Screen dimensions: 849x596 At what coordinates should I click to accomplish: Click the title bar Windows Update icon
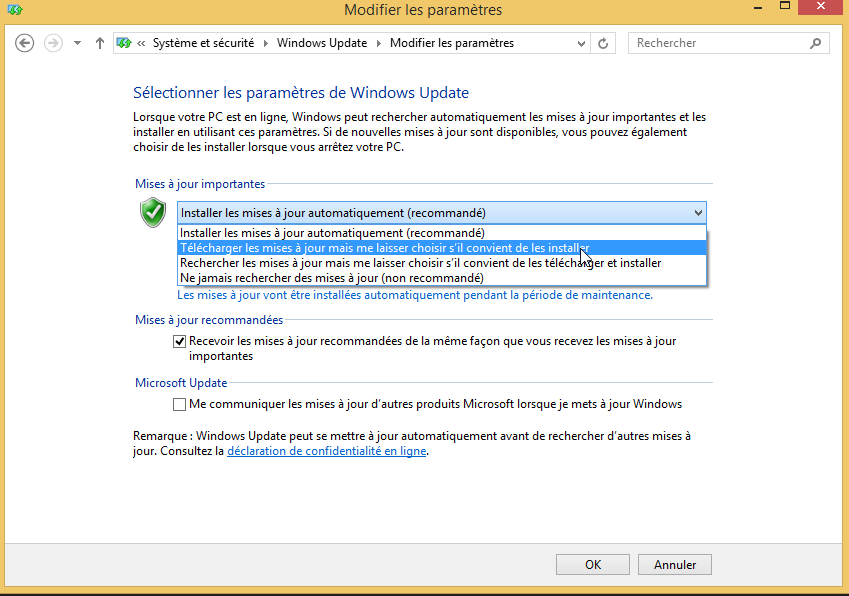[15, 9]
